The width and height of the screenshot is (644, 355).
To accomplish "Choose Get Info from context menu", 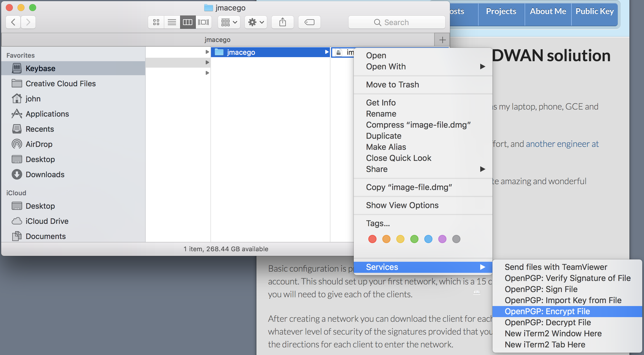I will [x=423, y=103].
